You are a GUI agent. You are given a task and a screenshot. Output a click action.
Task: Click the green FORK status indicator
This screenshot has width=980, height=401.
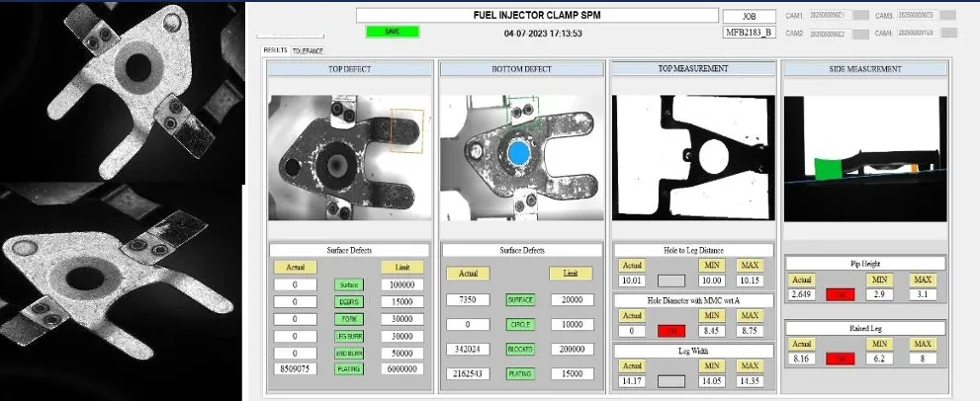pos(349,318)
